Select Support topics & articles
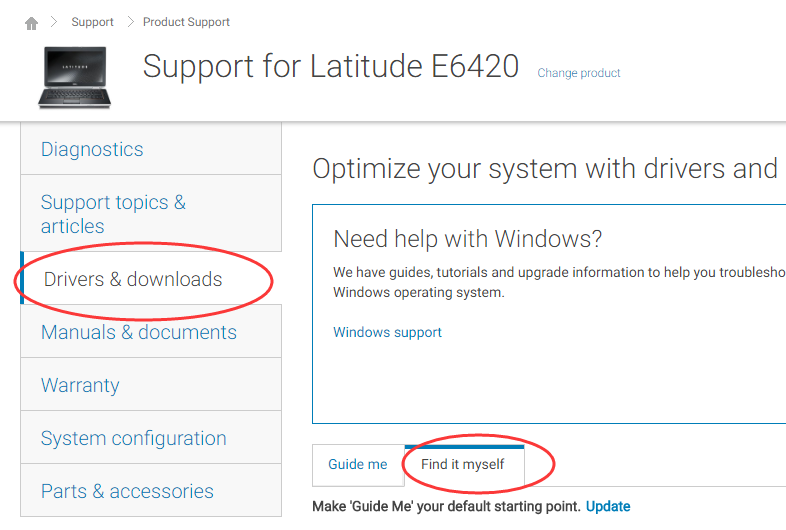The width and height of the screenshot is (786, 530). click(113, 214)
